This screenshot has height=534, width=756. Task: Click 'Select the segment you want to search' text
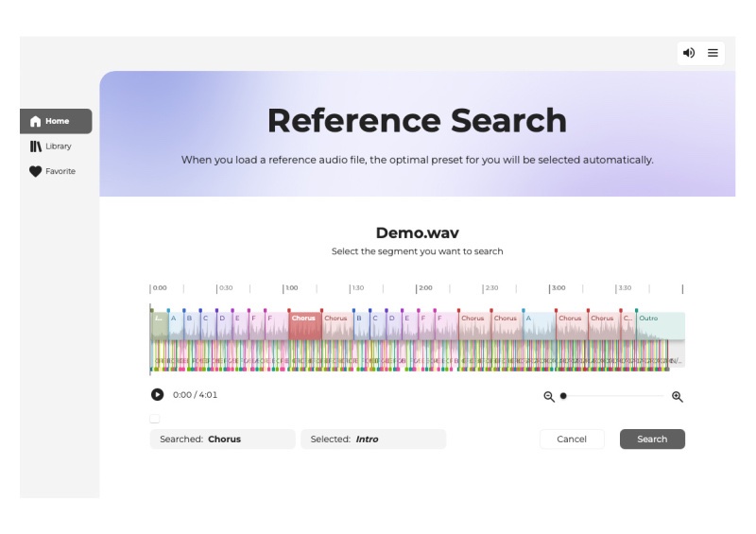pyautogui.click(x=417, y=251)
